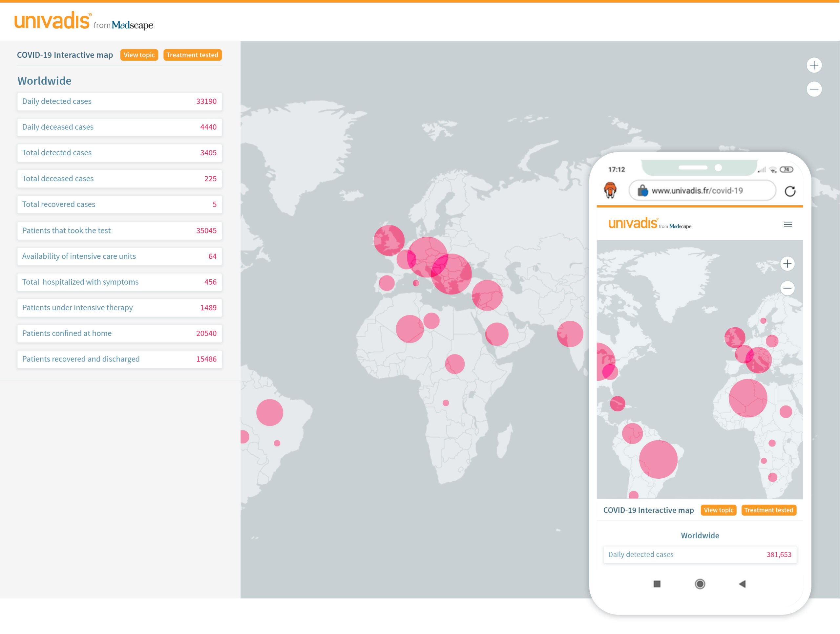840x634 pixels.
Task: Click the Treatment tested button
Action: click(x=192, y=55)
